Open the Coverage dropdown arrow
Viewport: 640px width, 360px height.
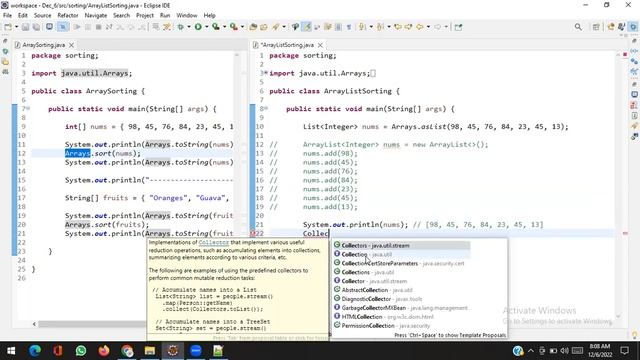click(224, 27)
